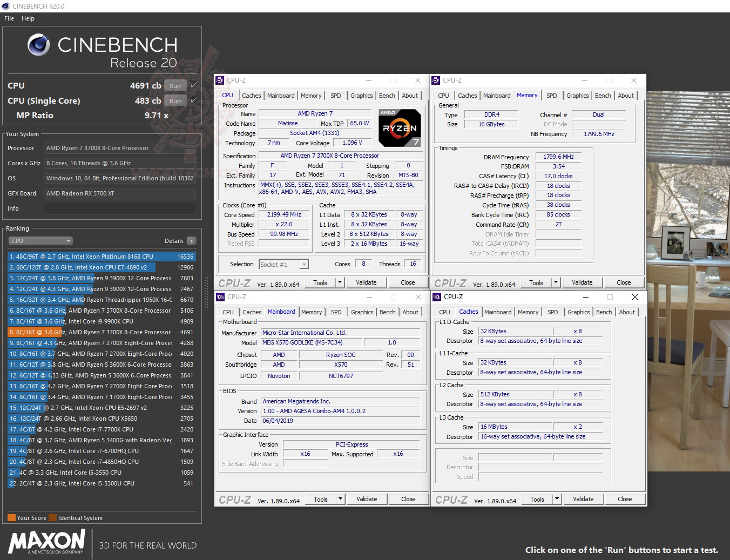
Task: Click Validate in the CPU-Z Caches window
Action: tap(583, 499)
